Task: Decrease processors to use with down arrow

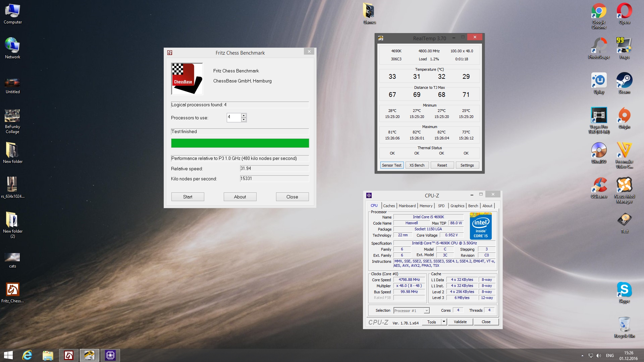Action: (244, 120)
